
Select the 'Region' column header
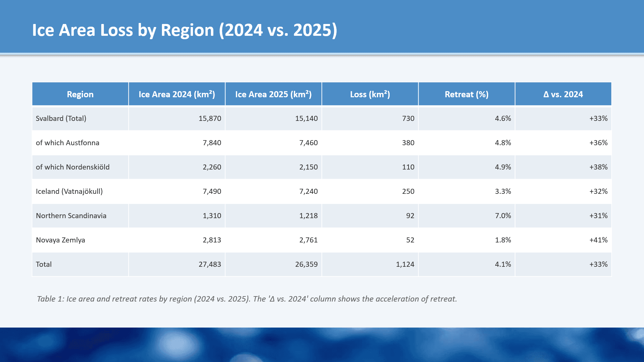[x=80, y=94]
